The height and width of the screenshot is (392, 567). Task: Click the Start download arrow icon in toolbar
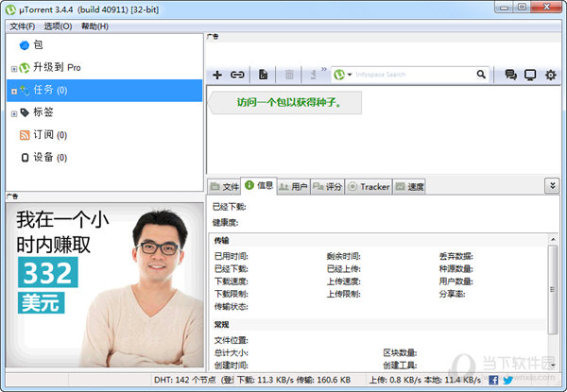(313, 75)
